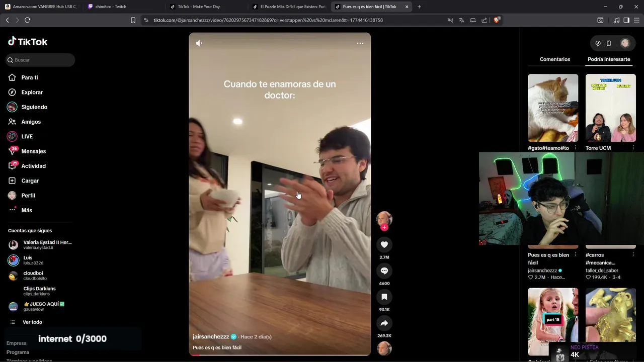Image resolution: width=644 pixels, height=362 pixels.
Task: Click the share page icon in address bar
Action: tap(484, 20)
